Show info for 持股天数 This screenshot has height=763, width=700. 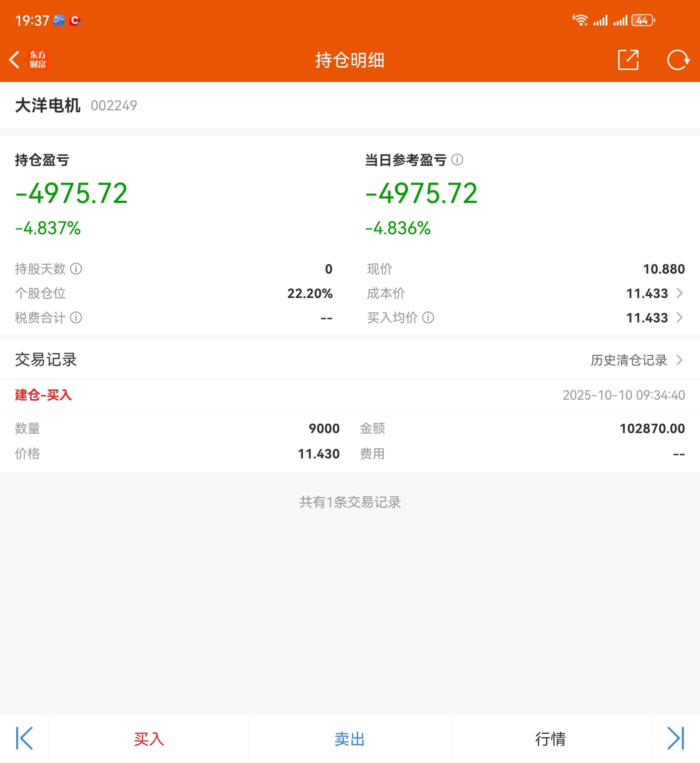(76, 269)
